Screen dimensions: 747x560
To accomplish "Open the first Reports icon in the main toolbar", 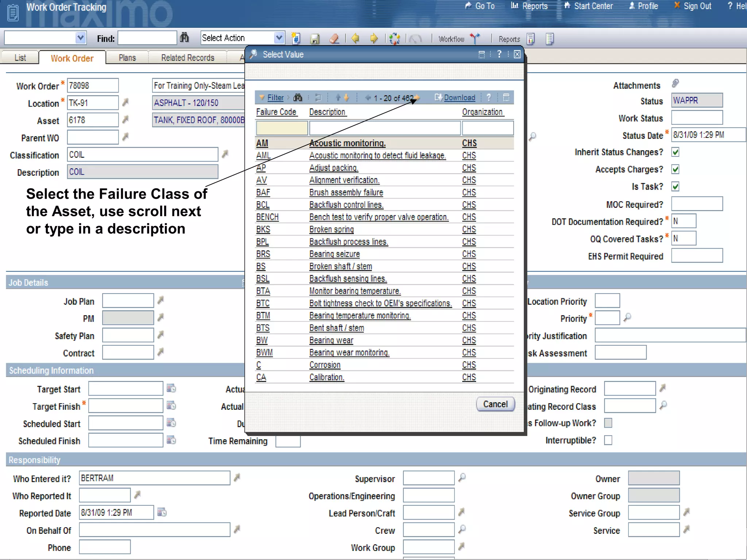I will click(531, 39).
